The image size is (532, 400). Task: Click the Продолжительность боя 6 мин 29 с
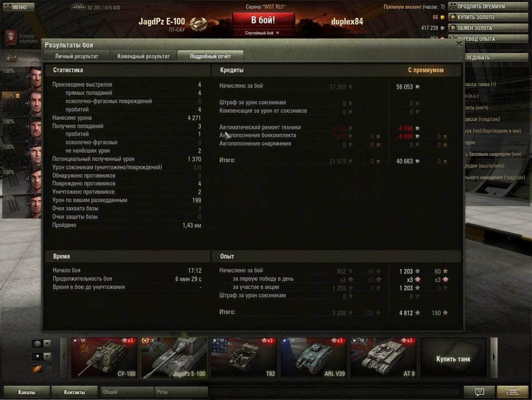point(188,279)
